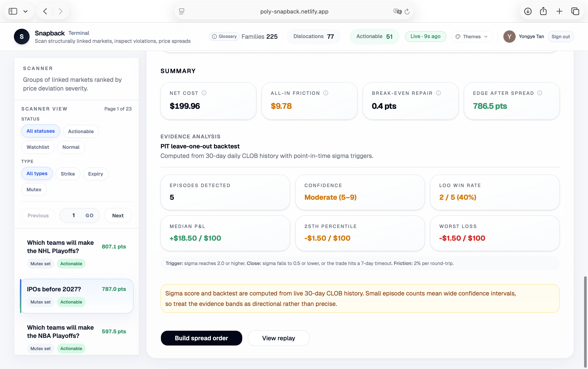
Task: Click the All-In Friction info icon
Action: click(326, 93)
